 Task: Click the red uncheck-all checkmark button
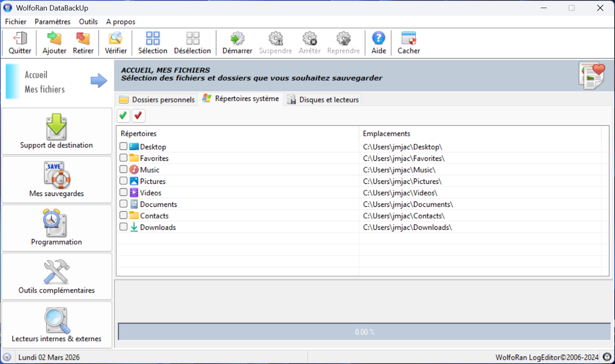pyautogui.click(x=138, y=116)
